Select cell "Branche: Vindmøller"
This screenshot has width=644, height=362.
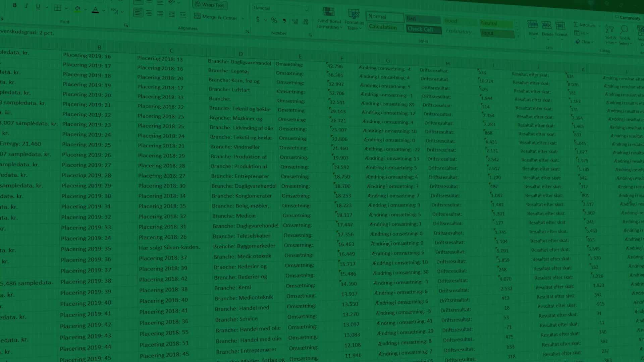[235, 147]
